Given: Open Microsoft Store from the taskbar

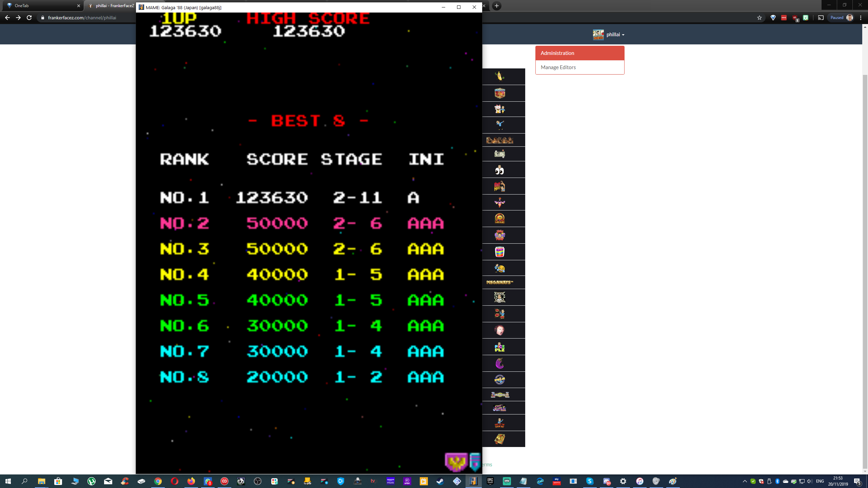Looking at the screenshot, I should pyautogui.click(x=58, y=481).
